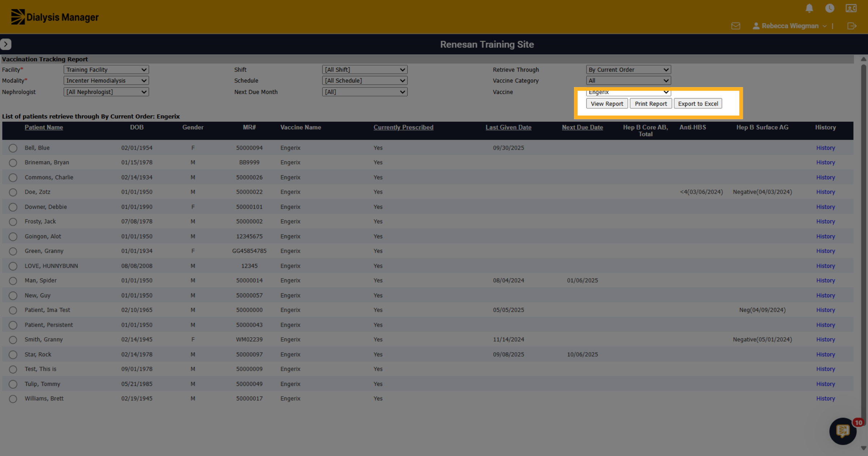This screenshot has width=868, height=456.
Task: Open the chat support bubble icon
Action: [x=843, y=431]
